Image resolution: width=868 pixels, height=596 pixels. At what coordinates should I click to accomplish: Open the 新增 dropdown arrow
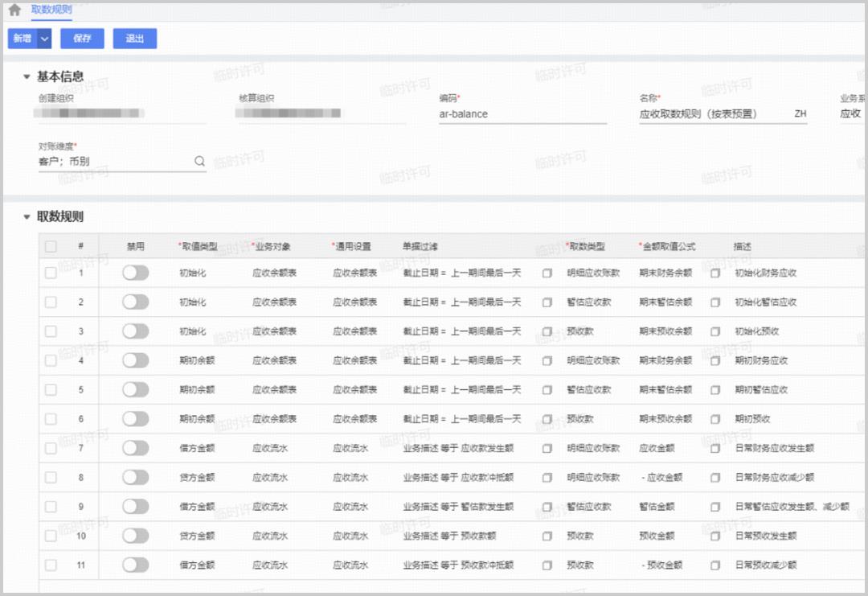tap(44, 38)
